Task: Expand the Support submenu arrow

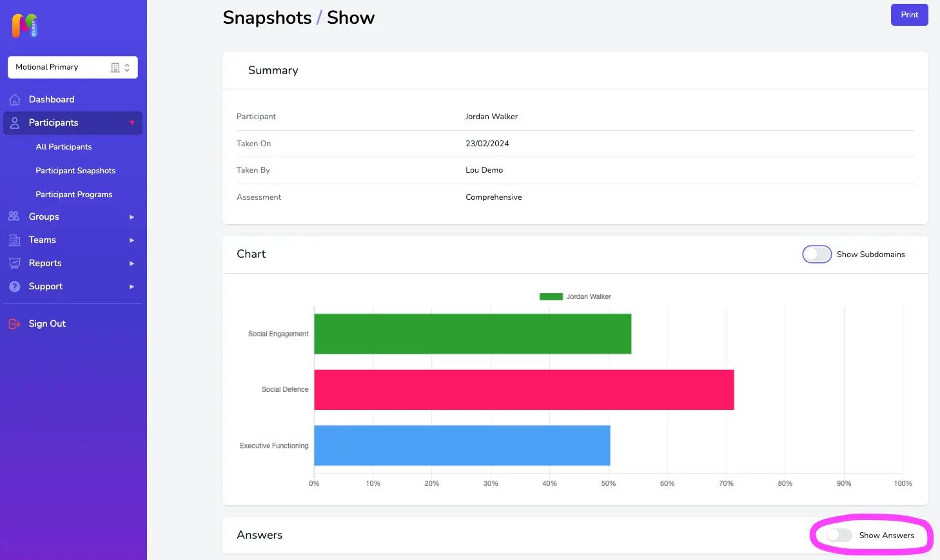Action: point(132,287)
